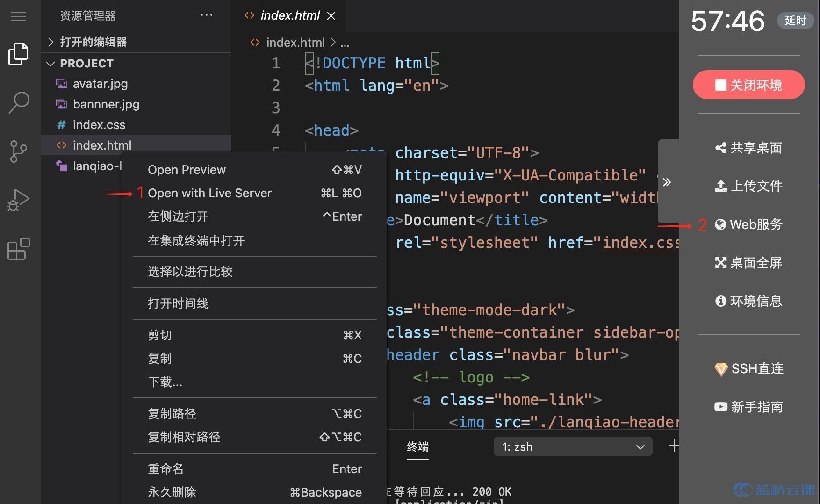Open Run and Debug icon
This screenshot has width=820, height=504.
point(19,200)
